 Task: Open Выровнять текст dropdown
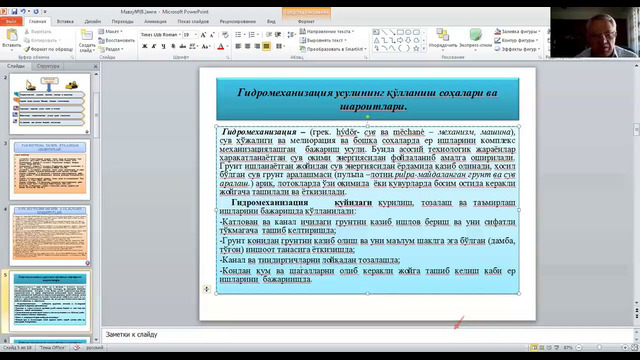point(323,40)
